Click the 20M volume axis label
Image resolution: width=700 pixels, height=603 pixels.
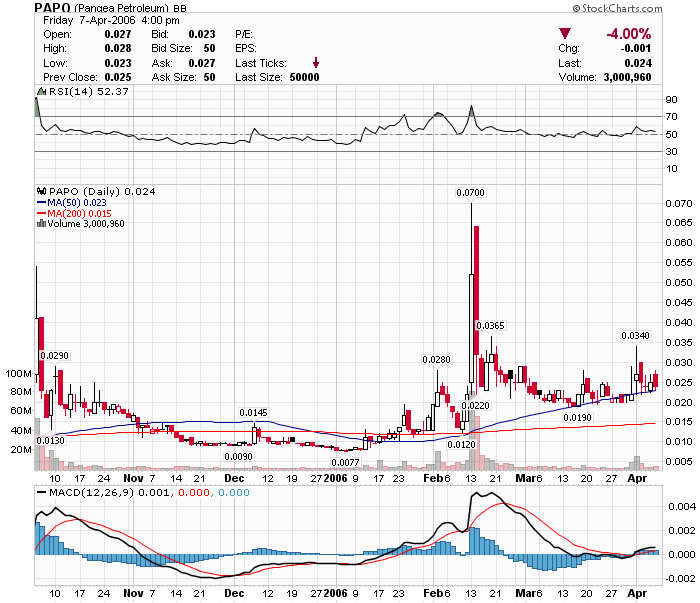click(21, 449)
